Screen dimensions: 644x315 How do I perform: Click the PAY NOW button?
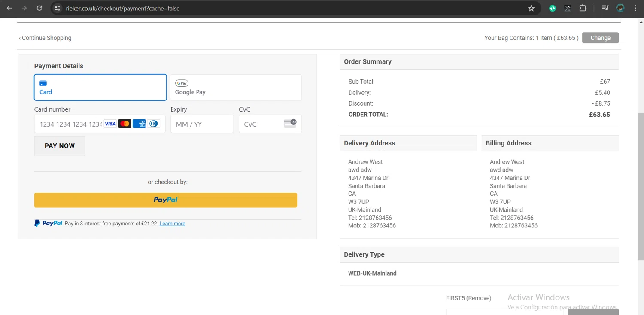tap(60, 146)
